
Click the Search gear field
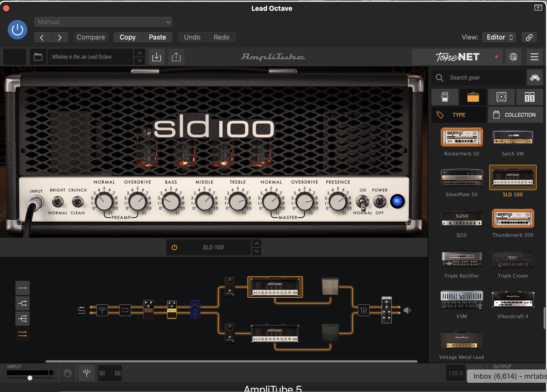(x=478, y=77)
